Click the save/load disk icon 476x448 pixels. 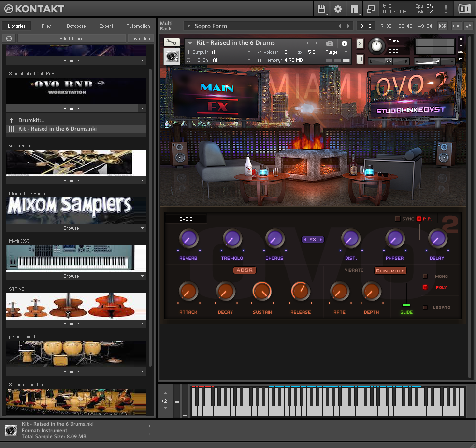click(321, 9)
